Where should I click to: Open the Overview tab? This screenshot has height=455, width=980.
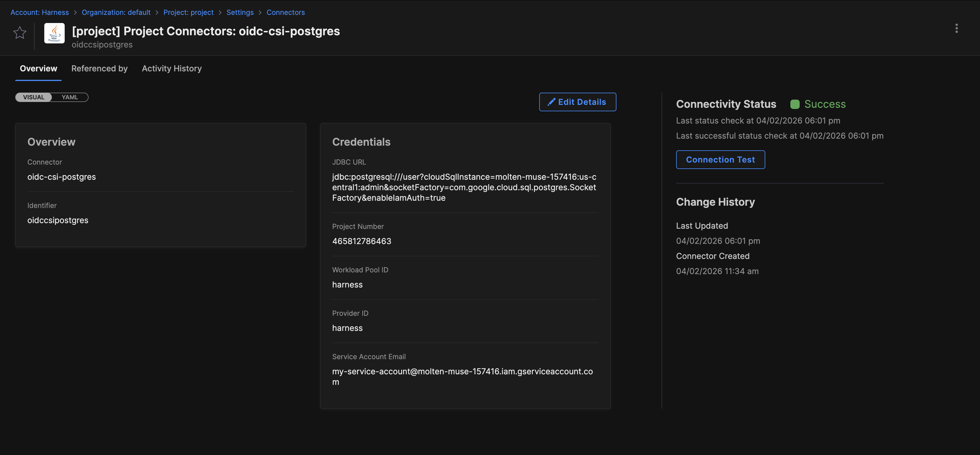tap(38, 68)
